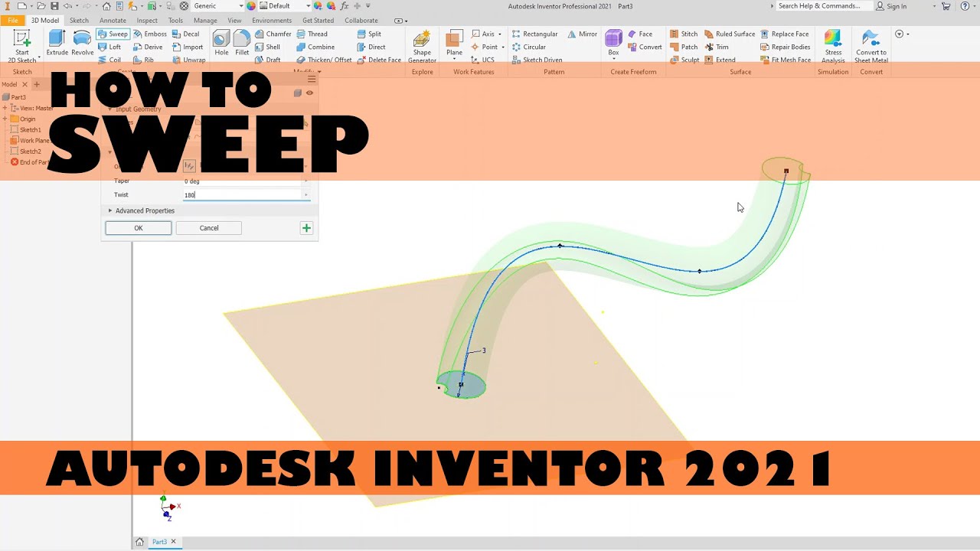Image resolution: width=980 pixels, height=551 pixels.
Task: Expand Advanced Properties section
Action: point(141,210)
